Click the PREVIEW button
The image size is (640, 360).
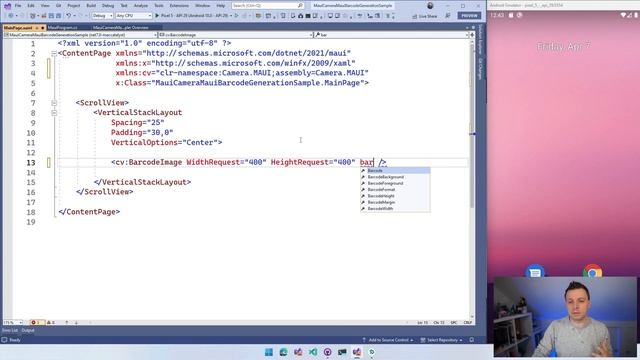[x=469, y=16]
